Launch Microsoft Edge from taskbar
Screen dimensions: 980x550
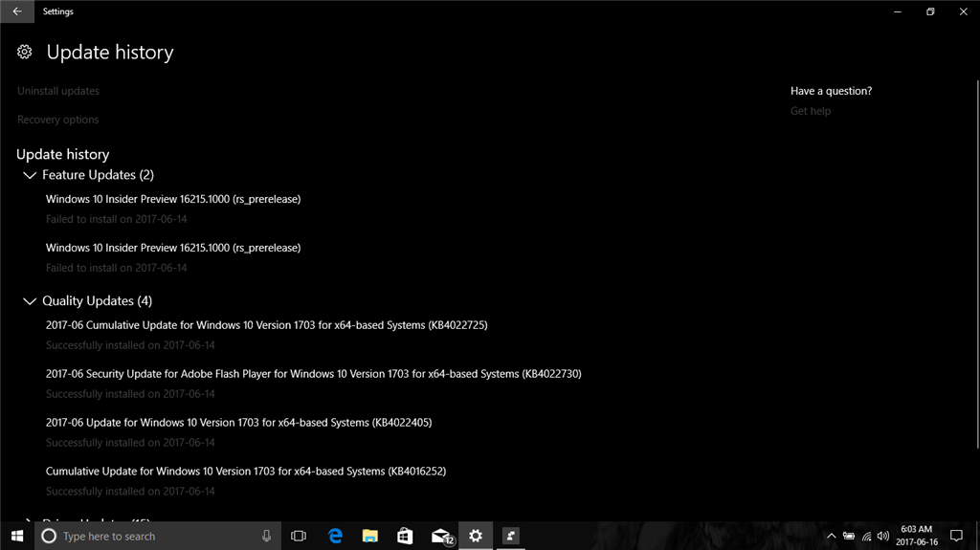pyautogui.click(x=336, y=536)
